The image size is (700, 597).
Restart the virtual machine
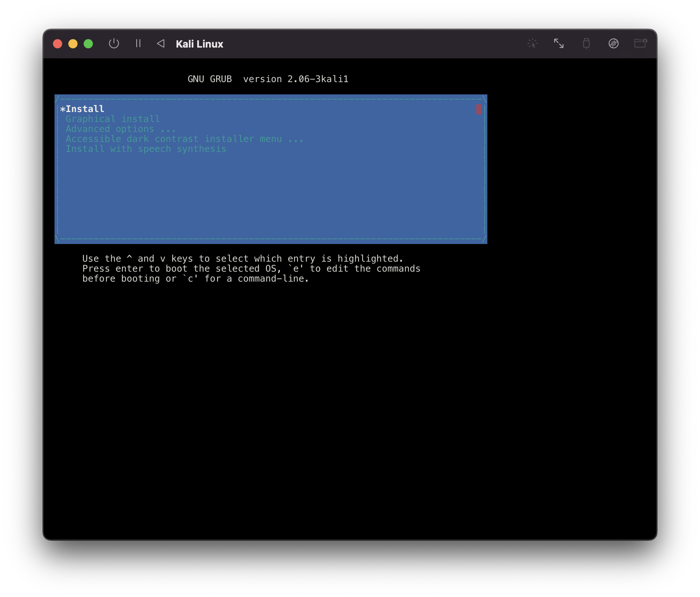[161, 43]
